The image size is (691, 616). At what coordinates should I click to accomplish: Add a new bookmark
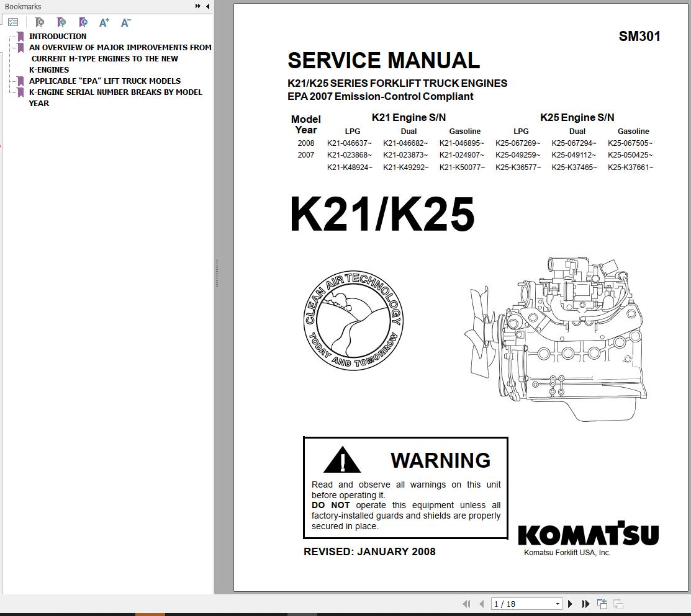(61, 22)
